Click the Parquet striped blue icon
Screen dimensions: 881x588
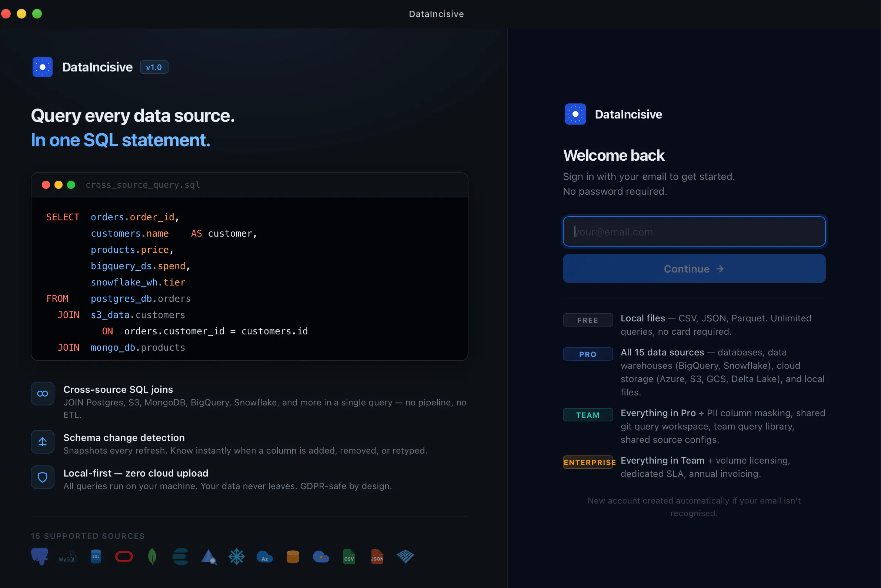406,557
